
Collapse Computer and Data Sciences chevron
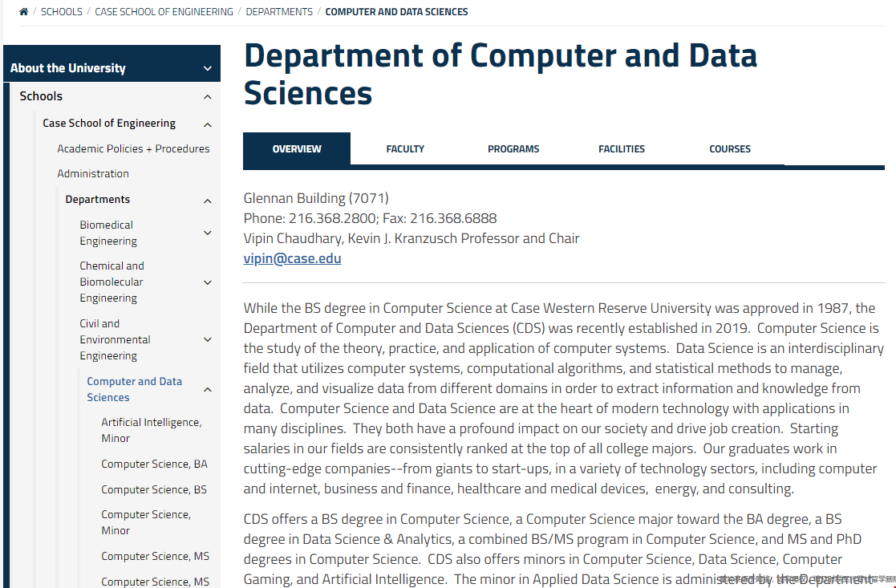(208, 390)
